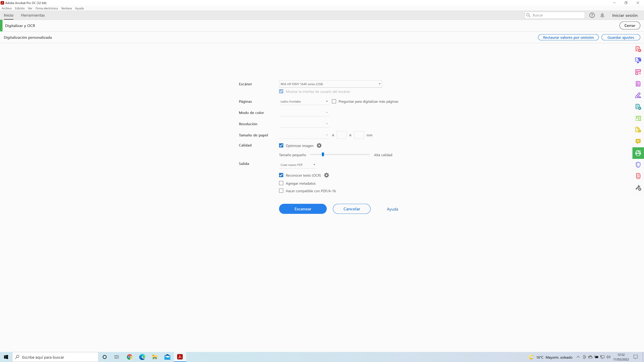This screenshot has width=644, height=362.
Task: Click Restaurar valores por omisión
Action: click(568, 38)
